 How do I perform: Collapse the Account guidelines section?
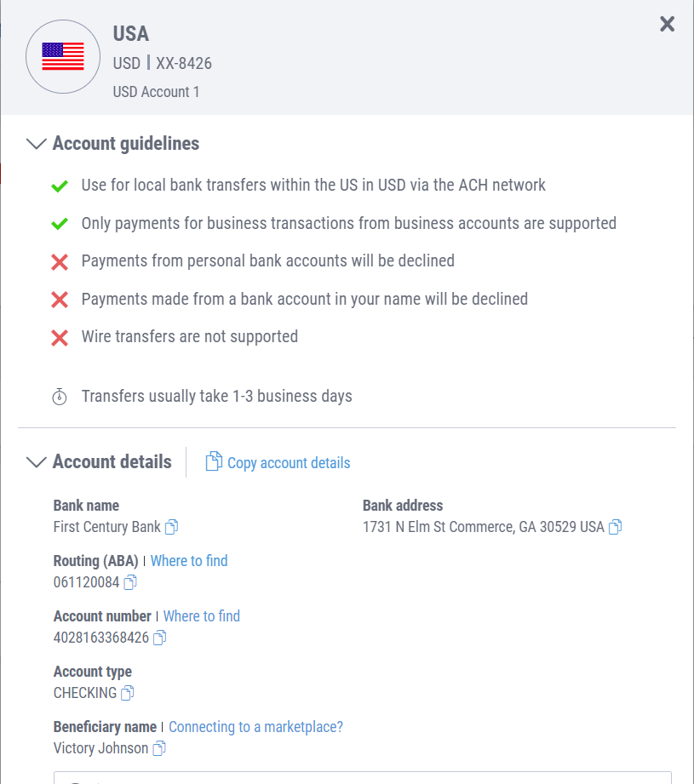[x=36, y=144]
